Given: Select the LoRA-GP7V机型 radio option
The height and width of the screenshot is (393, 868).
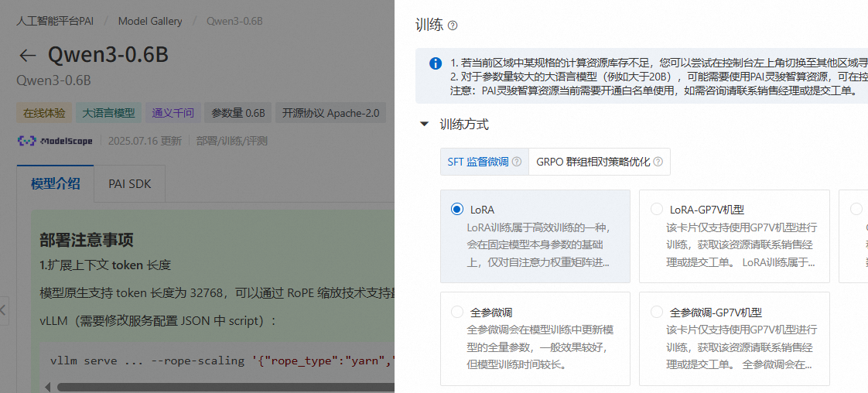Looking at the screenshot, I should [657, 209].
